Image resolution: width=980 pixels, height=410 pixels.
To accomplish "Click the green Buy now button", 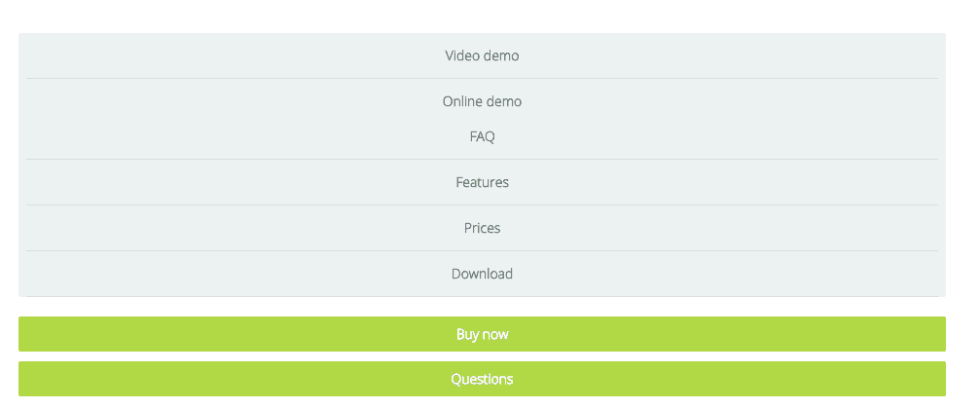I will pos(482,334).
